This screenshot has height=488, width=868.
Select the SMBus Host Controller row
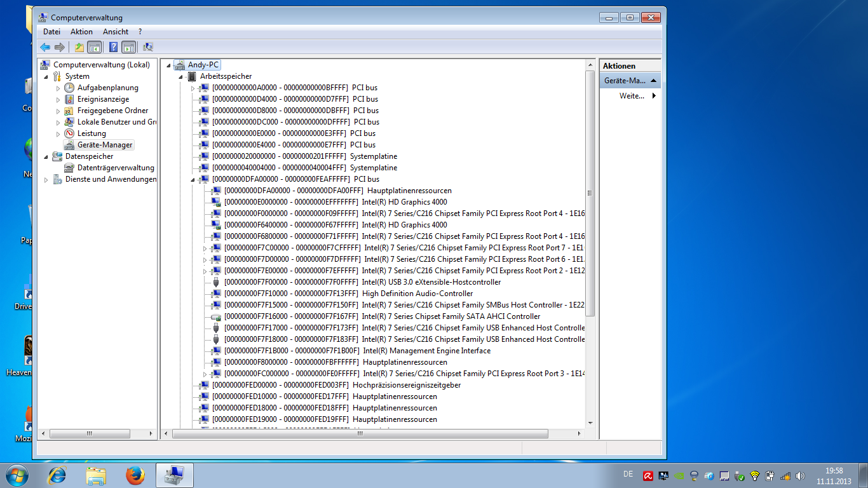pyautogui.click(x=404, y=305)
